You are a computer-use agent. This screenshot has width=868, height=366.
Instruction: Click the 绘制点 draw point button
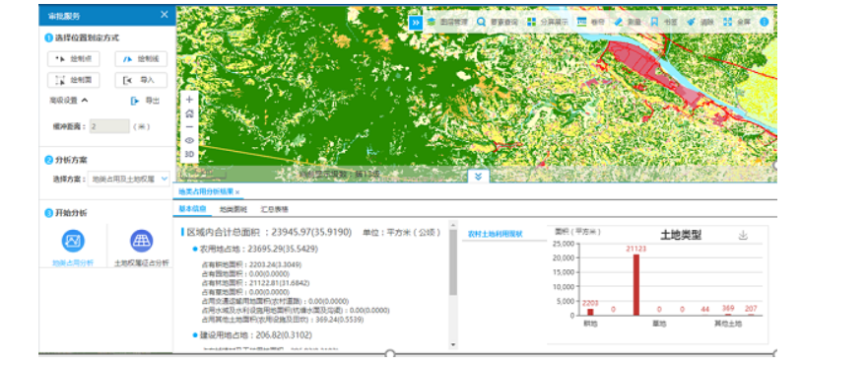coord(74,59)
